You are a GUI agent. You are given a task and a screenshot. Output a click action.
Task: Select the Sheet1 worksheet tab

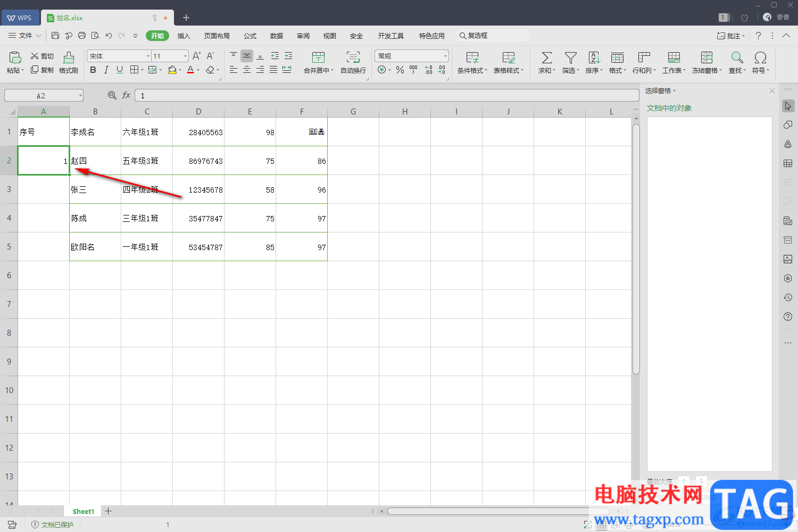(x=83, y=511)
